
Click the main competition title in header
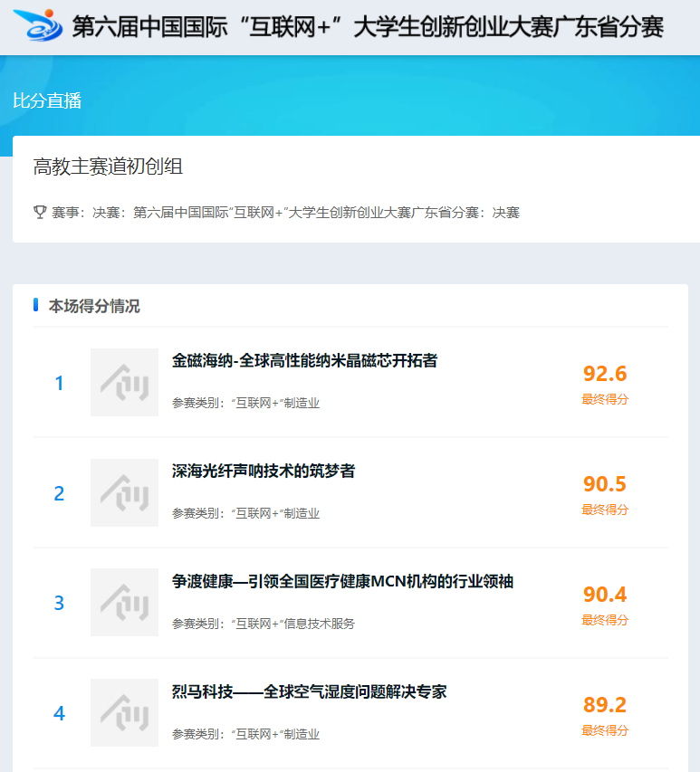pyautogui.click(x=368, y=26)
